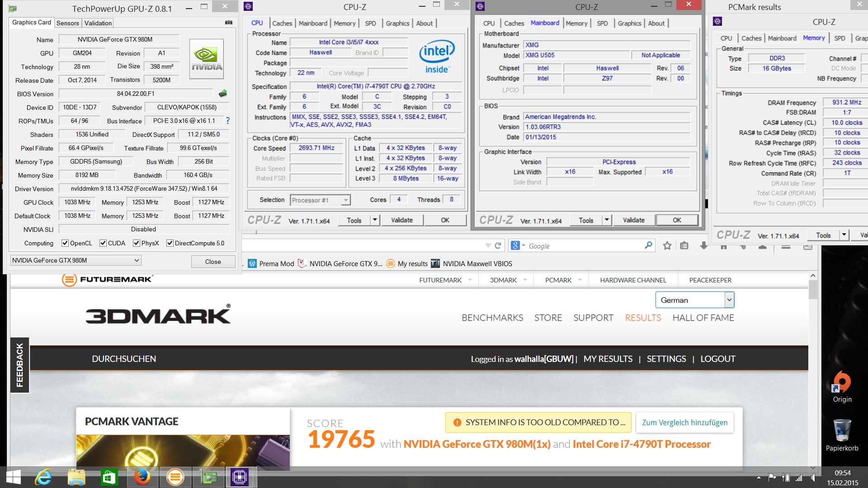
Task: Click the web page vertical scrollbar thumb
Action: click(813, 290)
